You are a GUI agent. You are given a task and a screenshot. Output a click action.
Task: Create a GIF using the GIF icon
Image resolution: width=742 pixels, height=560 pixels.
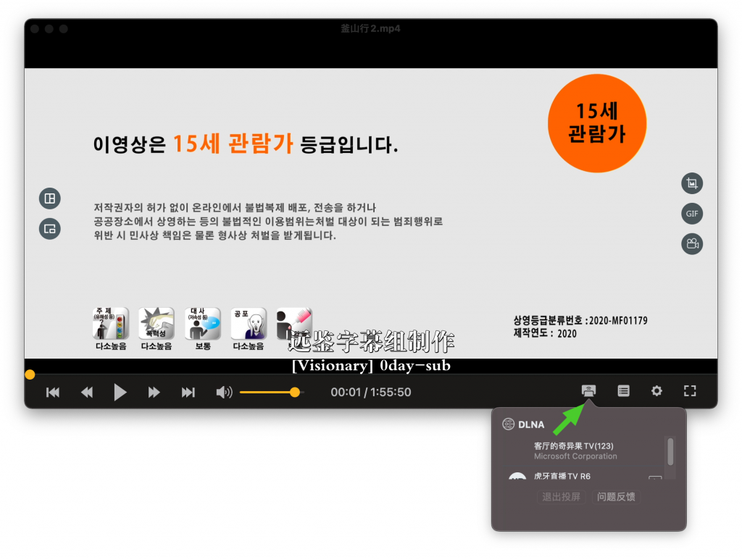click(x=691, y=214)
